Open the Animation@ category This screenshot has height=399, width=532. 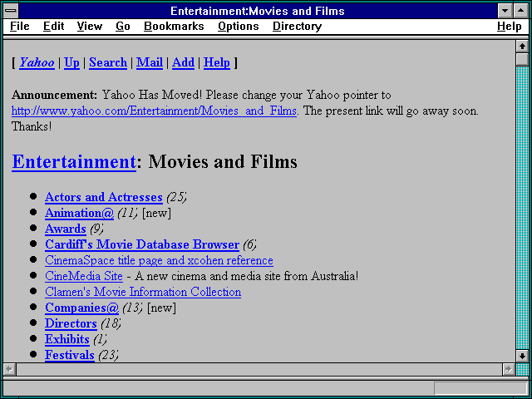point(79,213)
